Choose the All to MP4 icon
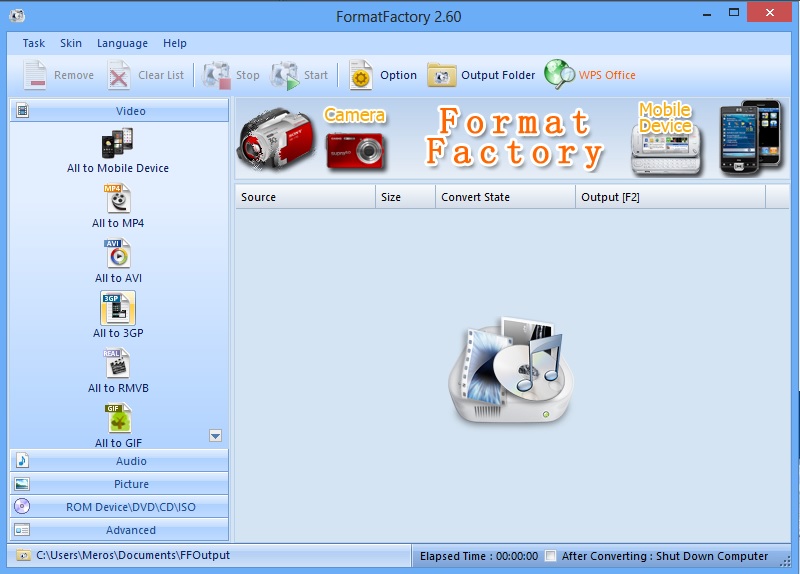Image resolution: width=800 pixels, height=574 pixels. pyautogui.click(x=117, y=199)
